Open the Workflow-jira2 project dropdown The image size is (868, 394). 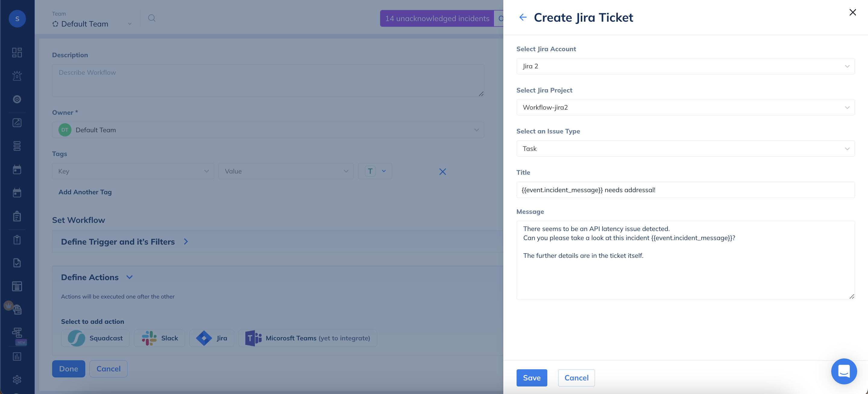pyautogui.click(x=685, y=108)
